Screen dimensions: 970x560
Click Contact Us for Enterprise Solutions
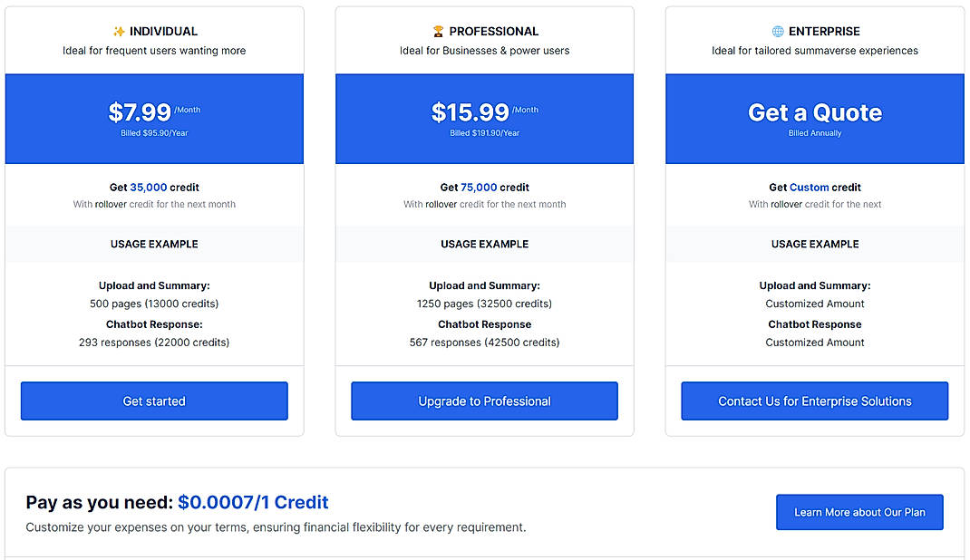tap(813, 401)
